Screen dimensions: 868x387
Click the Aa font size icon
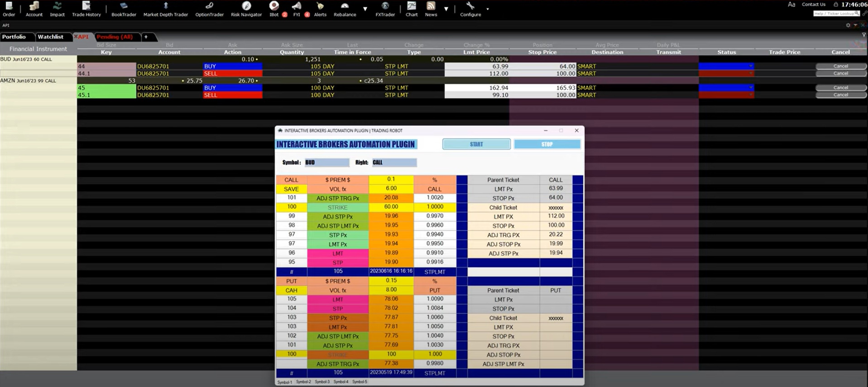tap(791, 5)
